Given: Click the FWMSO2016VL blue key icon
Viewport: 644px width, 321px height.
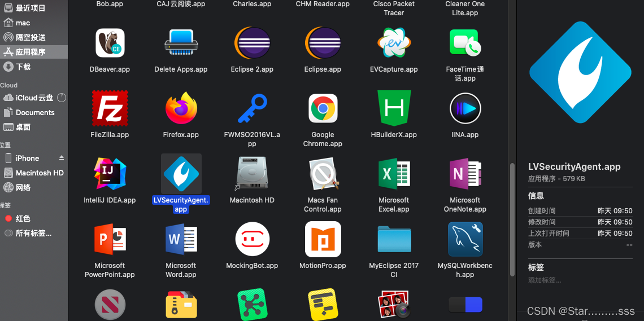Looking at the screenshot, I should click(x=252, y=108).
